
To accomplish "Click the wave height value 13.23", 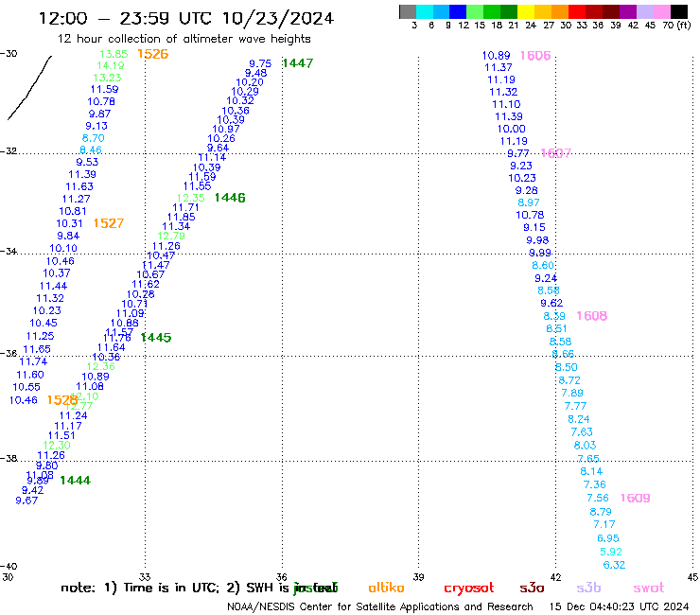I will [107, 78].
